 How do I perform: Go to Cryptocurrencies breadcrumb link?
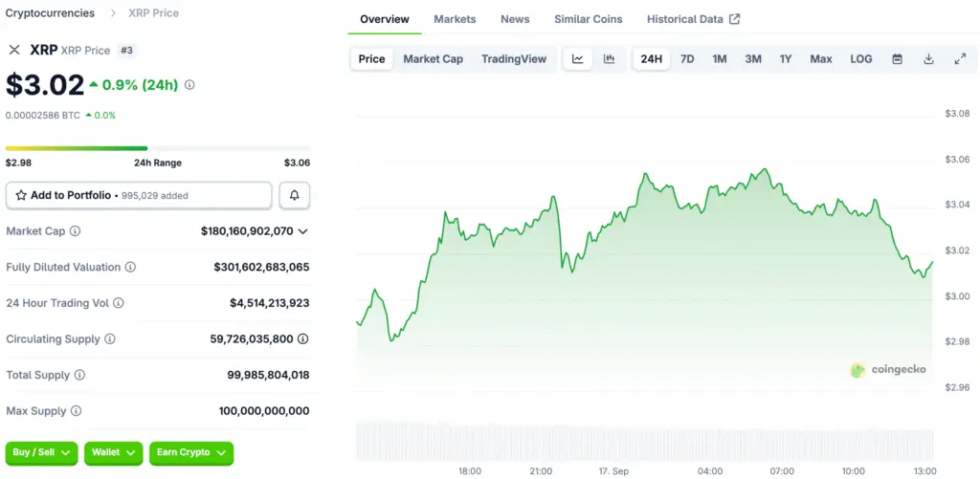(x=50, y=13)
